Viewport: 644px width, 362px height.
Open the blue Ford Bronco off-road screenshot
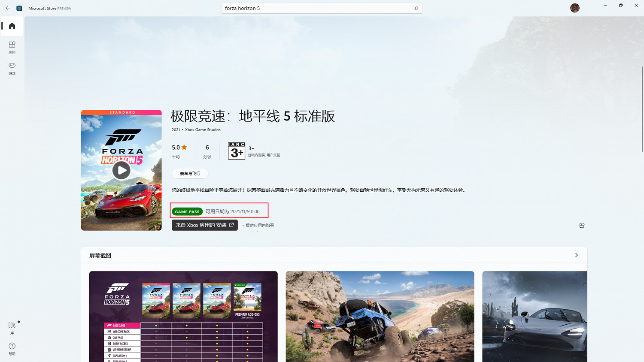(x=380, y=316)
